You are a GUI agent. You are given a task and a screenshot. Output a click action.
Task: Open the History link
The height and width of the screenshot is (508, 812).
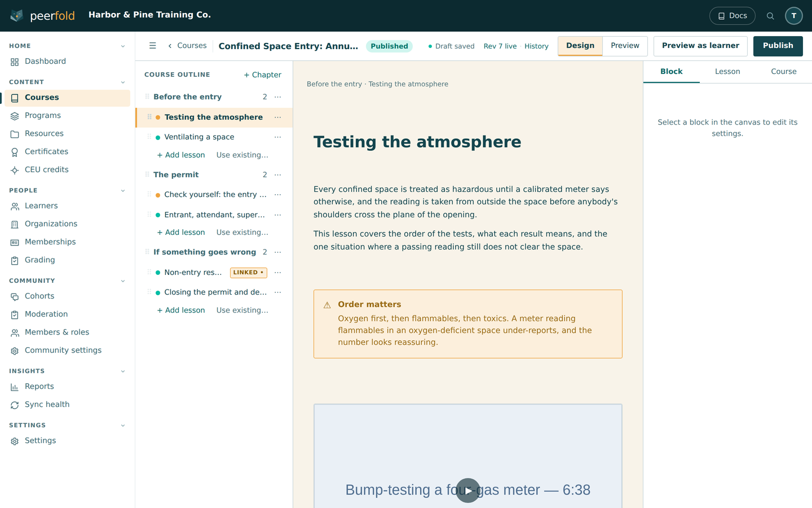(536, 46)
